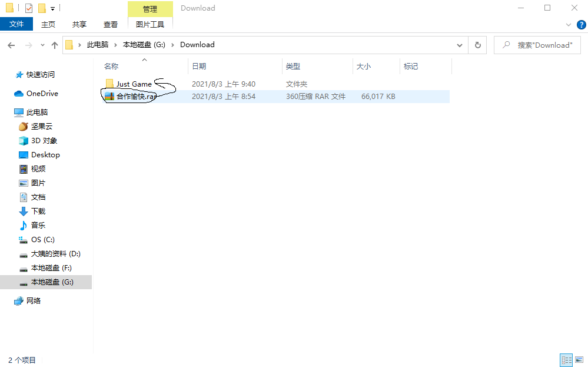
Task: Switch to large thumbnails view icon
Action: coord(579,360)
